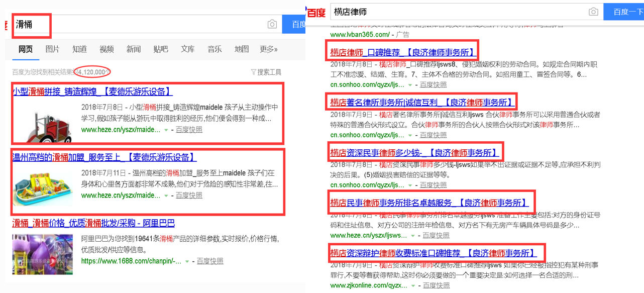The width and height of the screenshot is (644, 293).
Task: Expand URL dropdown arrow under 温州高档的滑桶加盟 result
Action: tap(166, 196)
